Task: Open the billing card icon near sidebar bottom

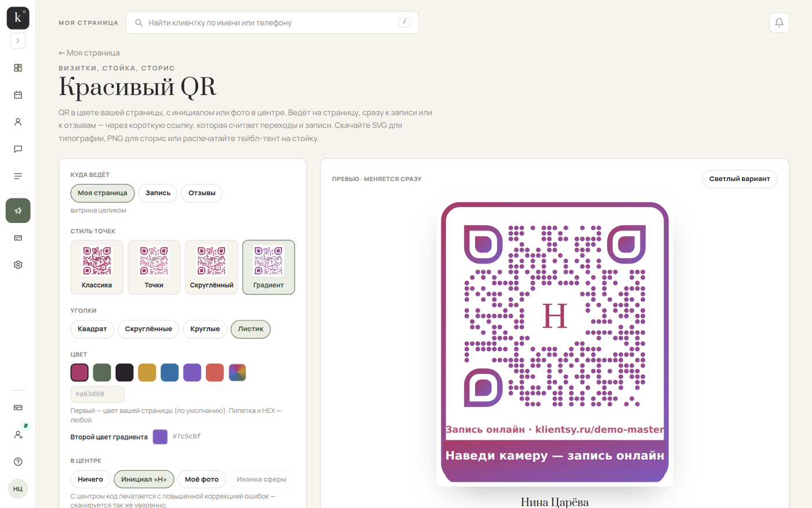Action: click(x=18, y=408)
